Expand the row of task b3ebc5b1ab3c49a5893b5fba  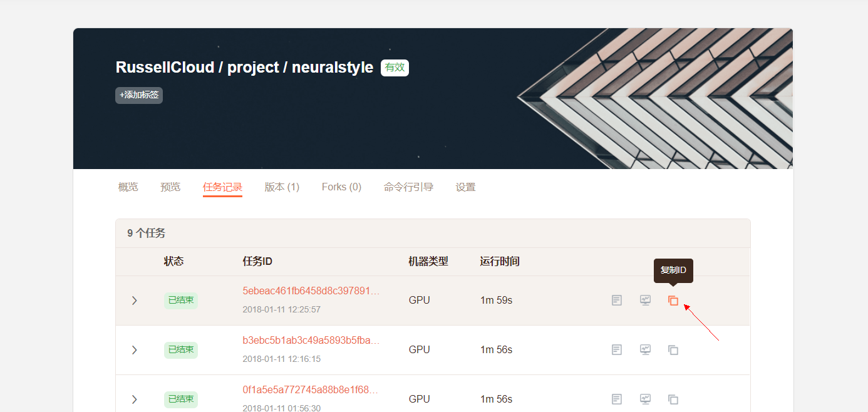tap(134, 350)
